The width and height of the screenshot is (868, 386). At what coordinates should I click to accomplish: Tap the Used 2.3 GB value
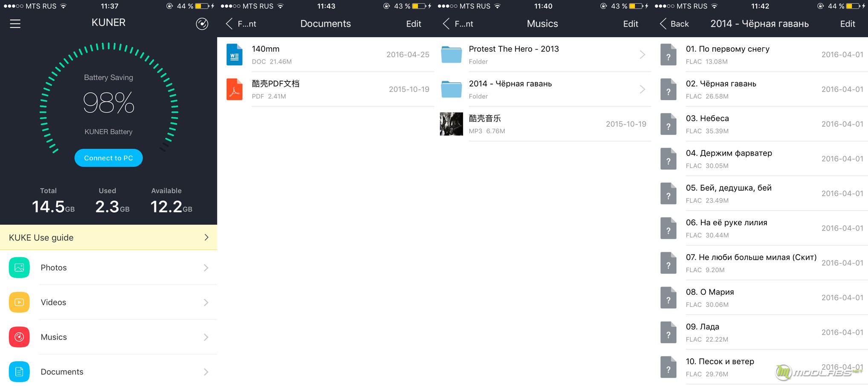click(112, 207)
